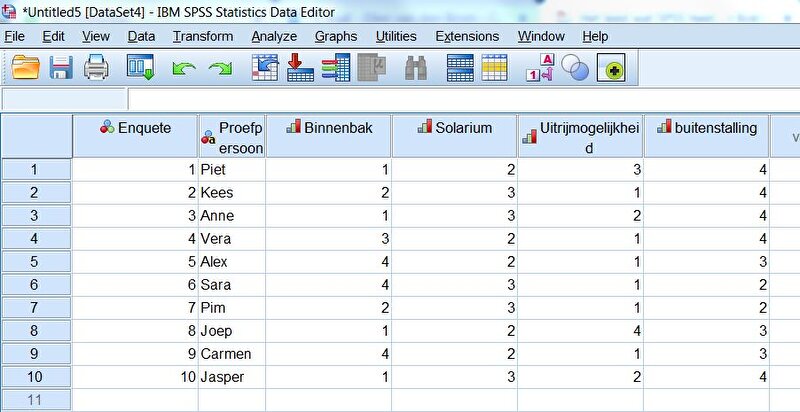Open the Transform menu
Image resolution: width=800 pixels, height=412 pixels.
(x=202, y=36)
